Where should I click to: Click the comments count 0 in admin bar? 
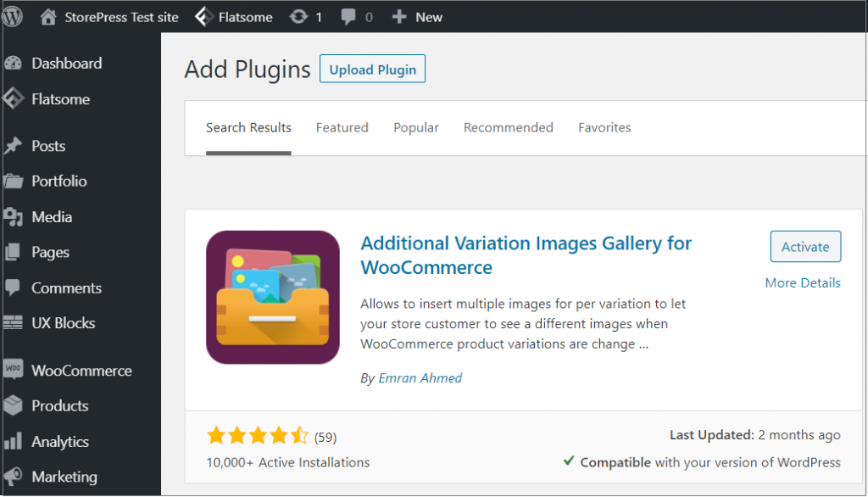pyautogui.click(x=369, y=17)
